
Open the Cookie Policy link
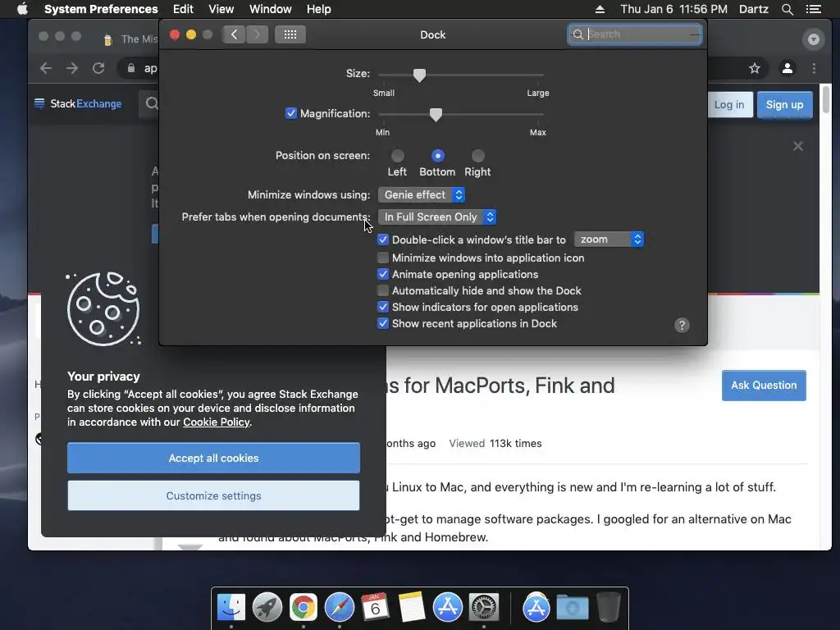[x=216, y=422]
